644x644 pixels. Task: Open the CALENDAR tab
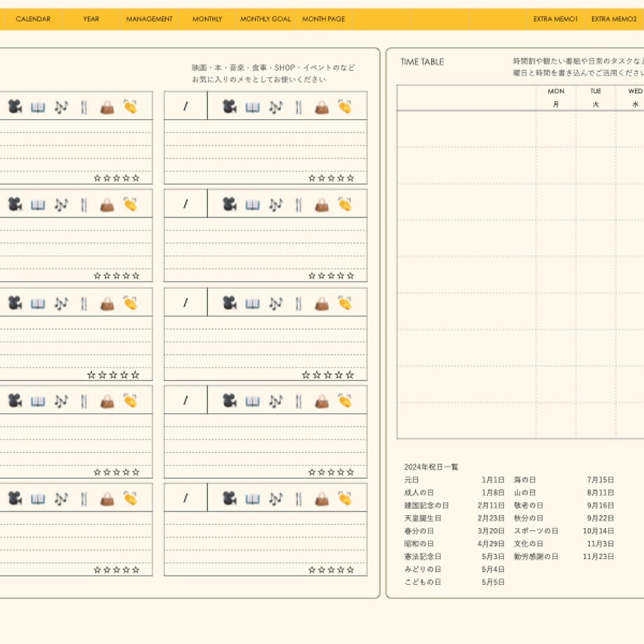[33, 19]
